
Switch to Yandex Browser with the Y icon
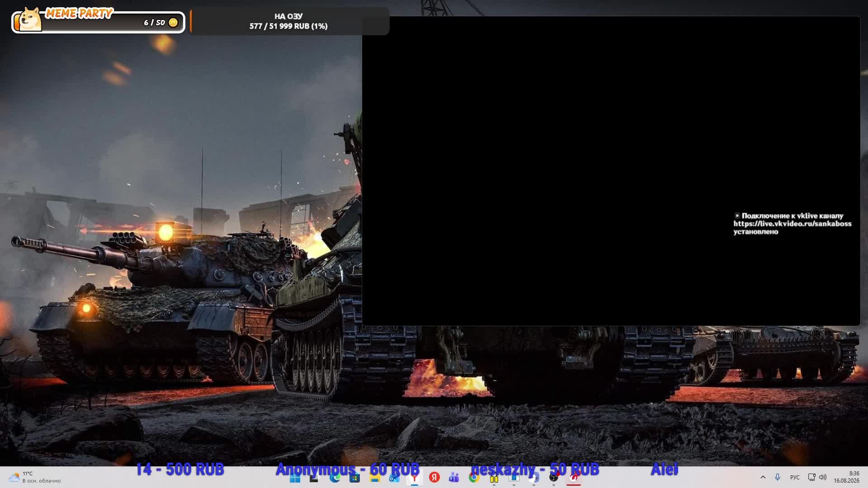pyautogui.click(x=414, y=478)
